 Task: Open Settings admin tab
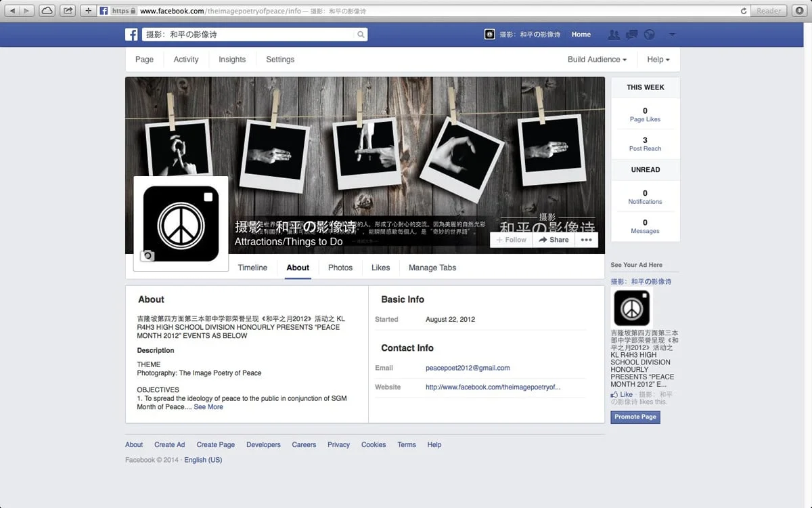click(x=280, y=60)
